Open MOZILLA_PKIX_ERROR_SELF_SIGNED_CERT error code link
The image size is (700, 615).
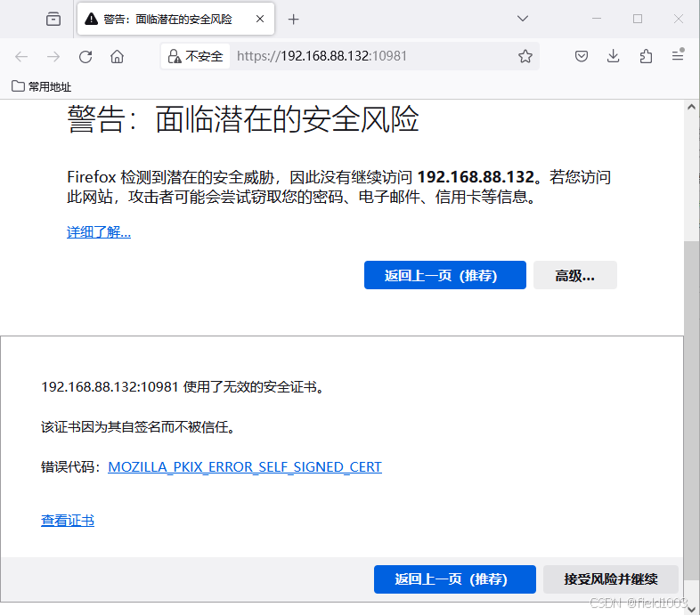pyautogui.click(x=245, y=467)
